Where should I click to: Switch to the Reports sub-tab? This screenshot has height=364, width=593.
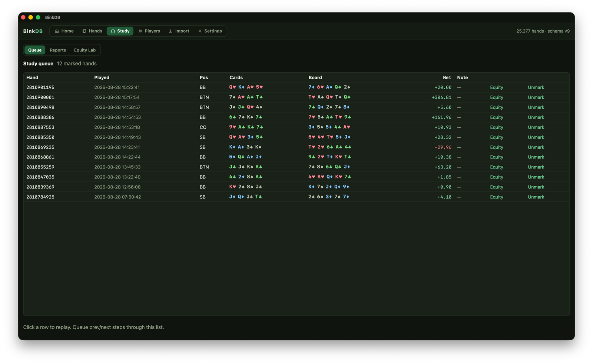pos(58,50)
